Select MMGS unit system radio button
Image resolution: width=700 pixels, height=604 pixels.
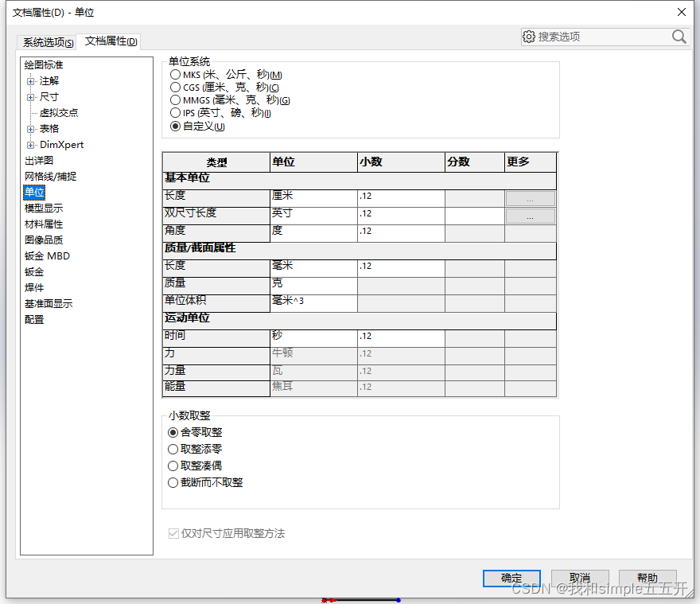[176, 100]
